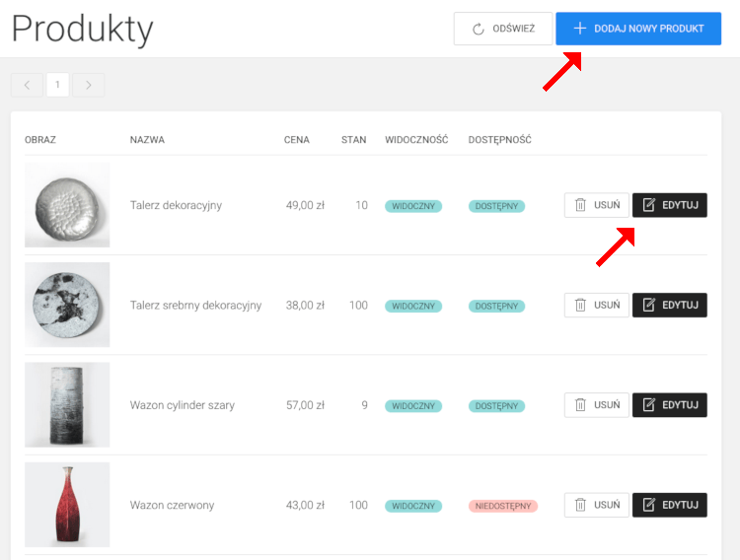This screenshot has width=740, height=560.
Task: Click product name Wazon czerwony
Action: (x=173, y=506)
